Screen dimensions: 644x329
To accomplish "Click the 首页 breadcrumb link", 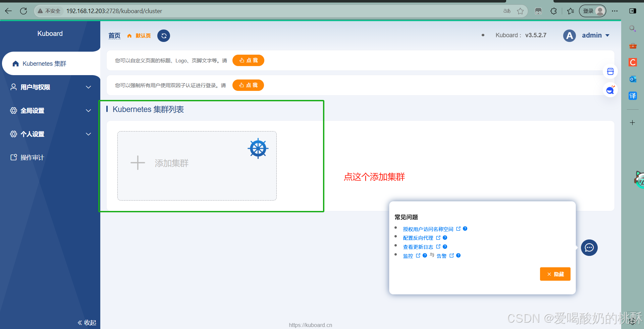I will [x=114, y=36].
